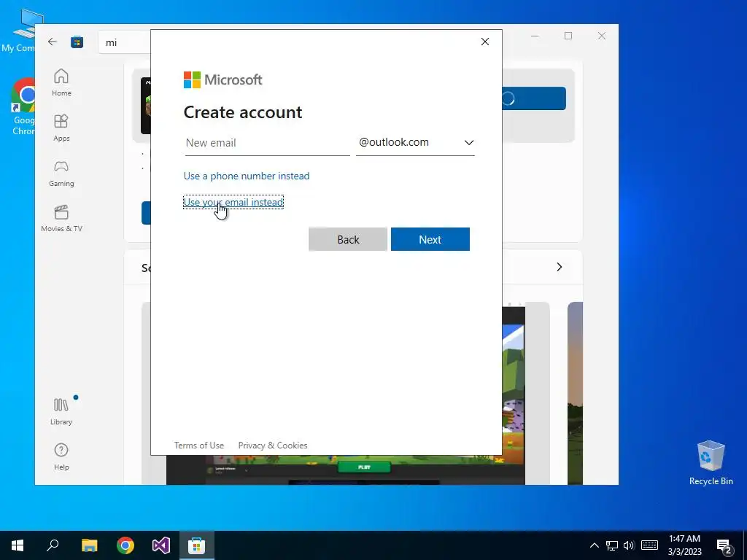
Task: Click the Microsoft Store logo icon
Action: pyautogui.click(x=77, y=42)
